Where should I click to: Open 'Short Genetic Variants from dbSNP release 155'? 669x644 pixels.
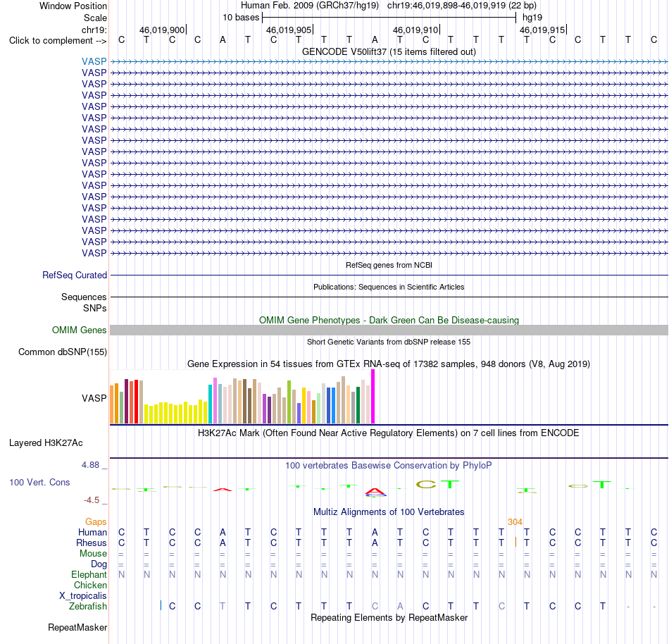[389, 342]
